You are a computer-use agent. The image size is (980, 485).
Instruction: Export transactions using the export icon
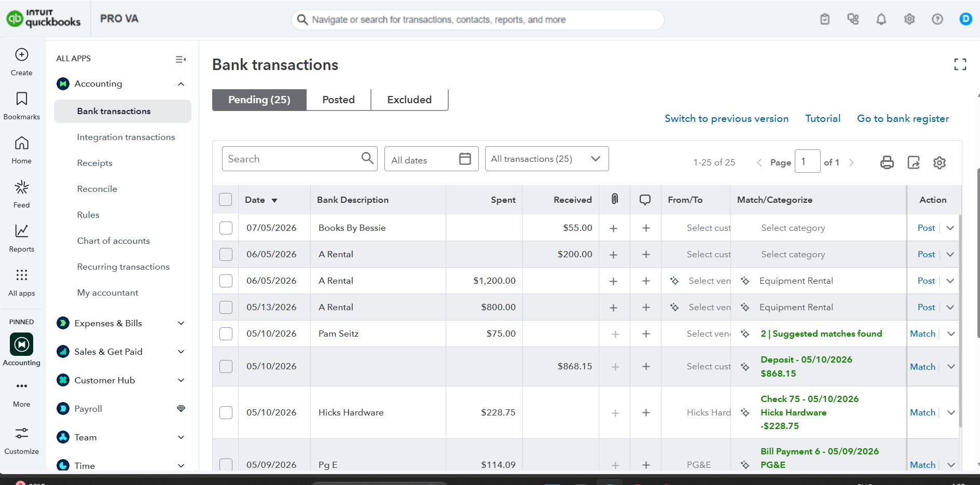click(x=913, y=162)
